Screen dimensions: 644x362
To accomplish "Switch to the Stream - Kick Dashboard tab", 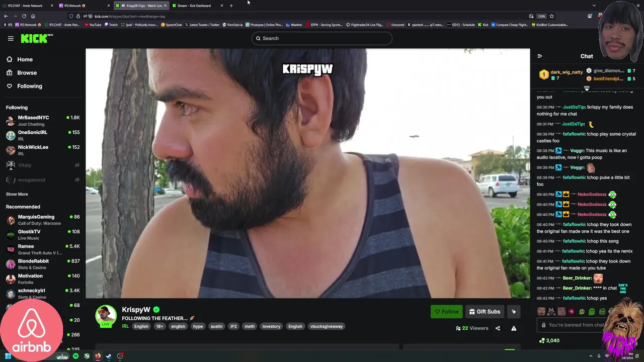I will click(197, 6).
